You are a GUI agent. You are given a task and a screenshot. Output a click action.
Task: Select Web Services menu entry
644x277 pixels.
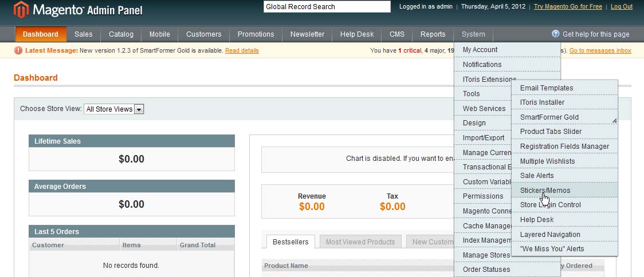click(483, 108)
